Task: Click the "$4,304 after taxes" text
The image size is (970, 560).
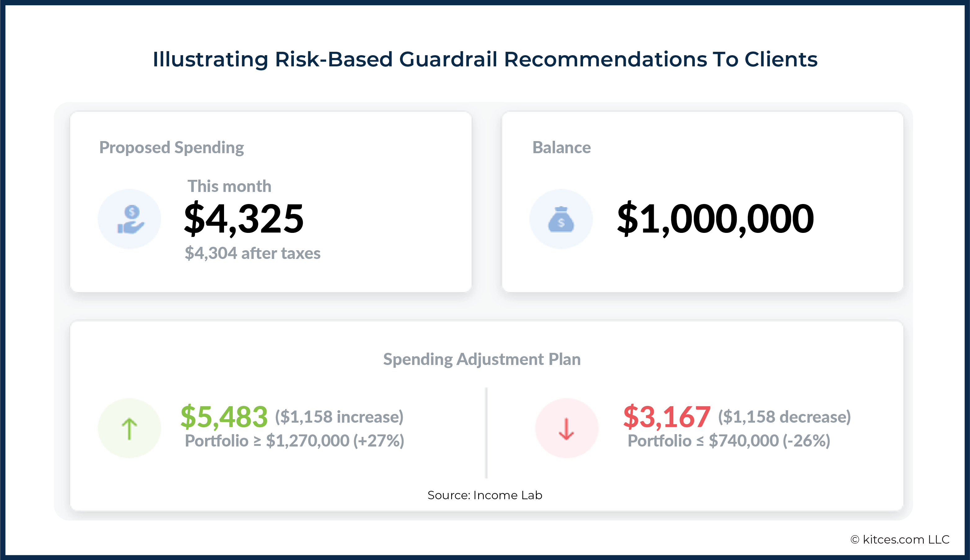Action: (x=252, y=253)
